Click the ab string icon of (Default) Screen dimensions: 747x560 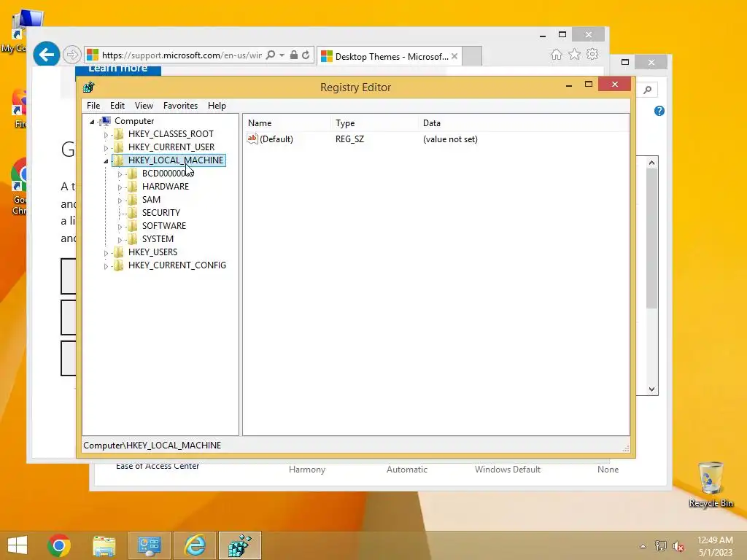[252, 139]
